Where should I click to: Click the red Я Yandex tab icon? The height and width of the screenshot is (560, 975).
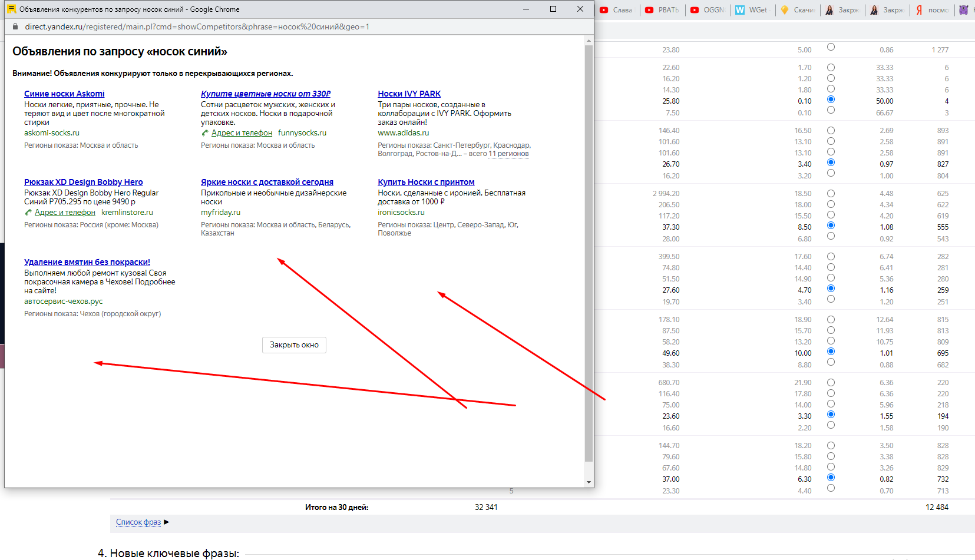(919, 10)
